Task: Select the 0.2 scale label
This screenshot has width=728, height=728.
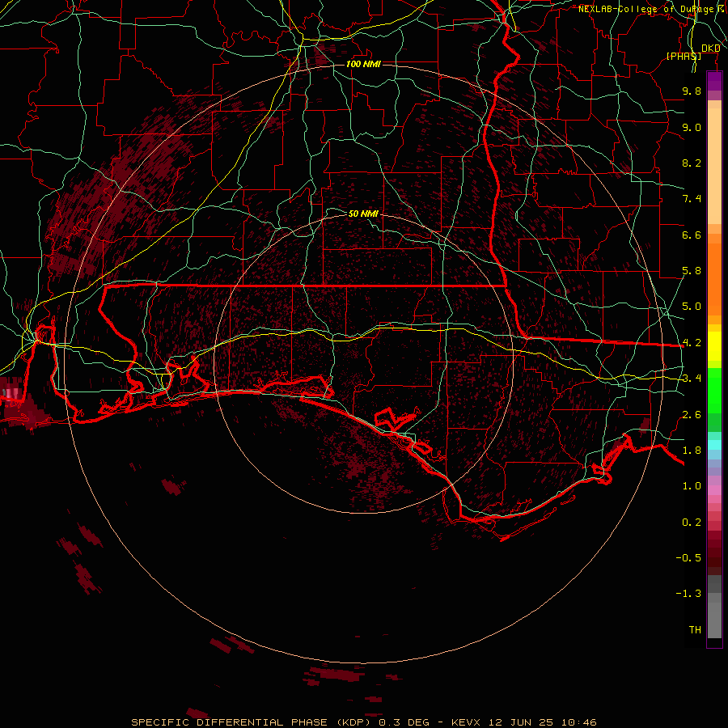Action: [692, 523]
